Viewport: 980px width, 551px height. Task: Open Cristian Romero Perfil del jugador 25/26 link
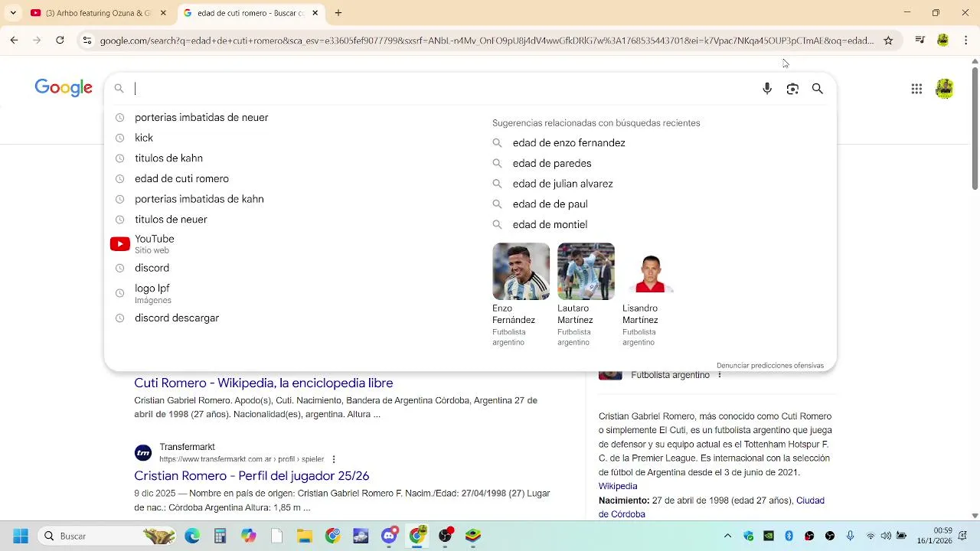tap(251, 476)
